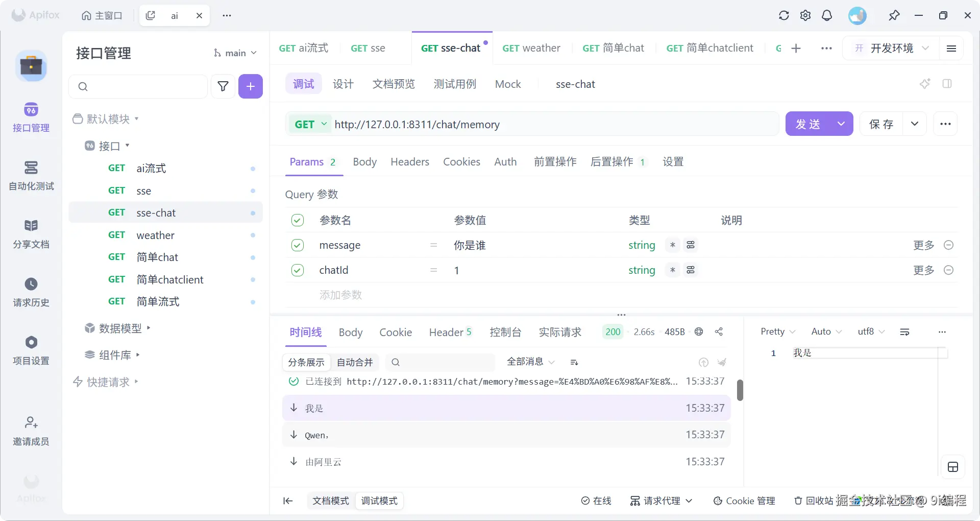Click the 保存 button
This screenshot has width=980, height=521.
[x=881, y=124]
